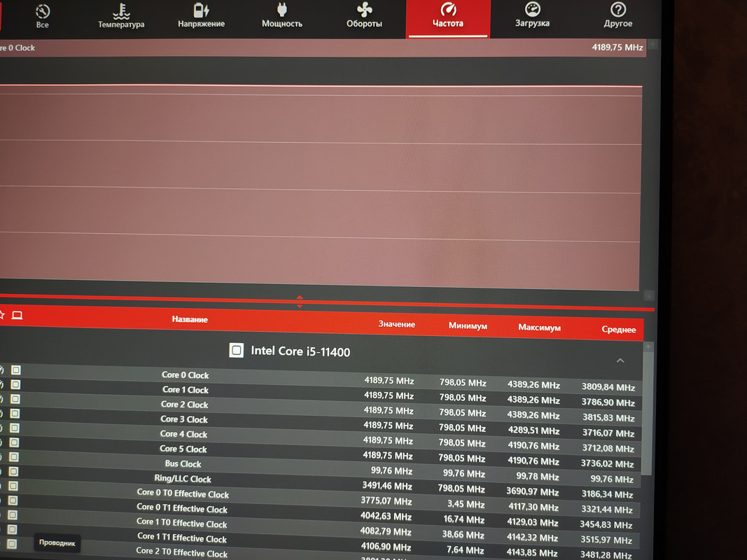Click the value 4042,63 MHz

point(386,517)
